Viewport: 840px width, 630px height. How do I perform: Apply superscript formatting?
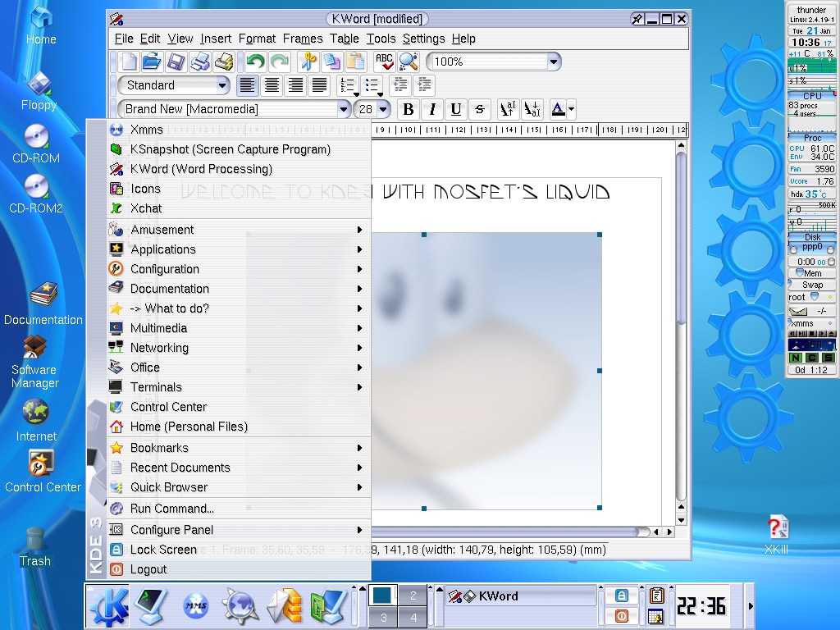click(x=507, y=109)
